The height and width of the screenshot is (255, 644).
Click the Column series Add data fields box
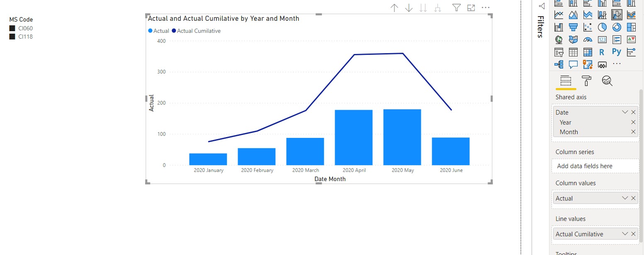(x=595, y=166)
